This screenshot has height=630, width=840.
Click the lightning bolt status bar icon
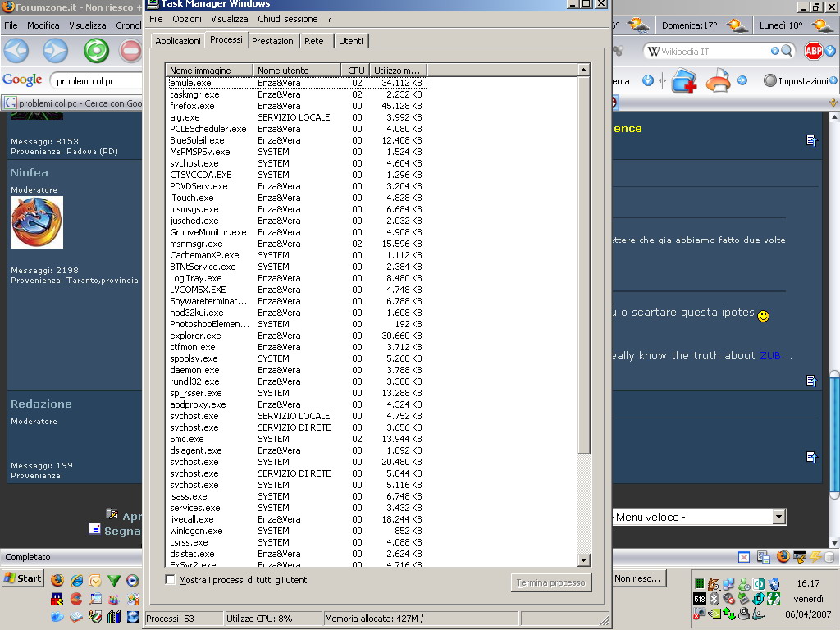pyautogui.click(x=815, y=557)
